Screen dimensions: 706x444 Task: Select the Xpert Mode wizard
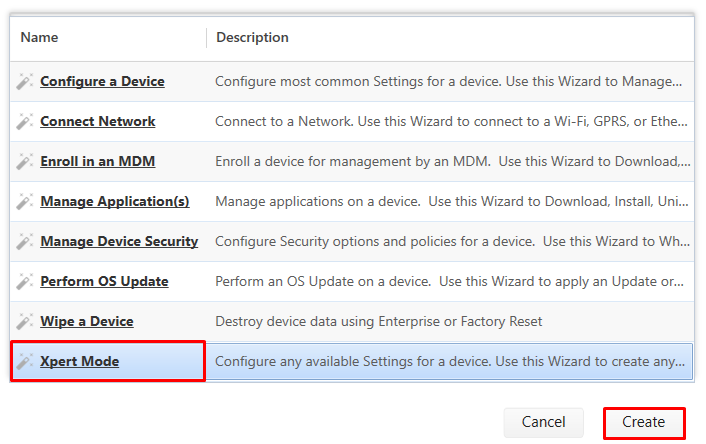(79, 362)
